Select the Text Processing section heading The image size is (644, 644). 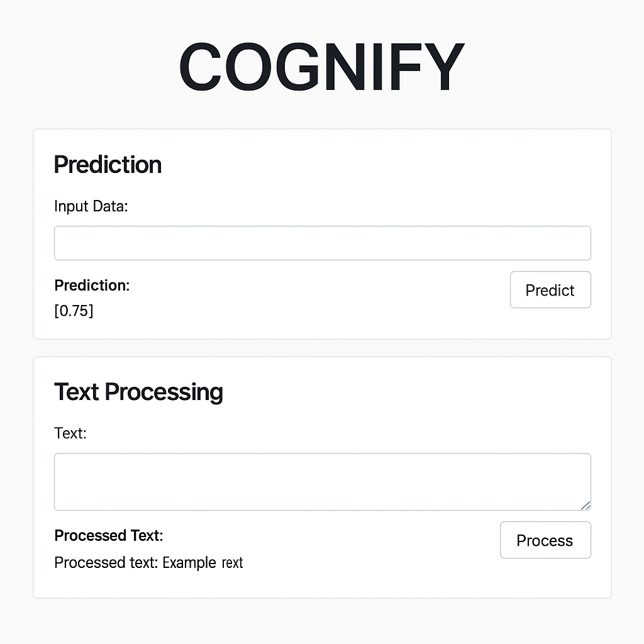click(x=138, y=392)
